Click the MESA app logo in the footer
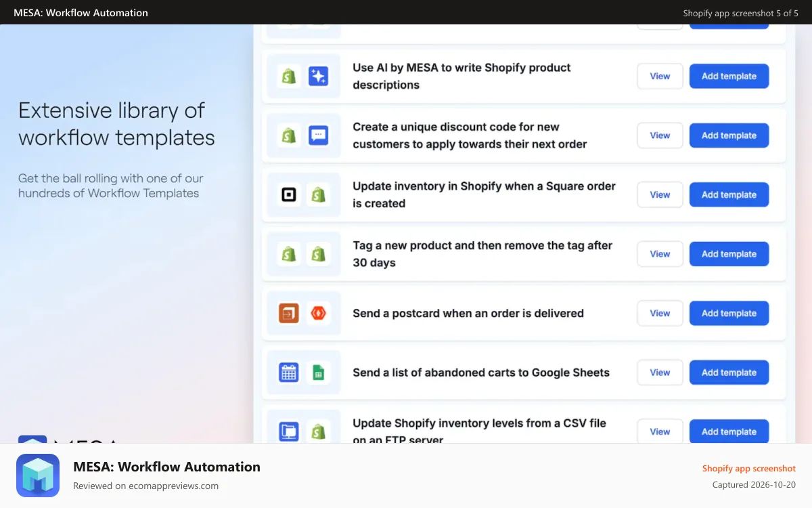 click(x=38, y=475)
